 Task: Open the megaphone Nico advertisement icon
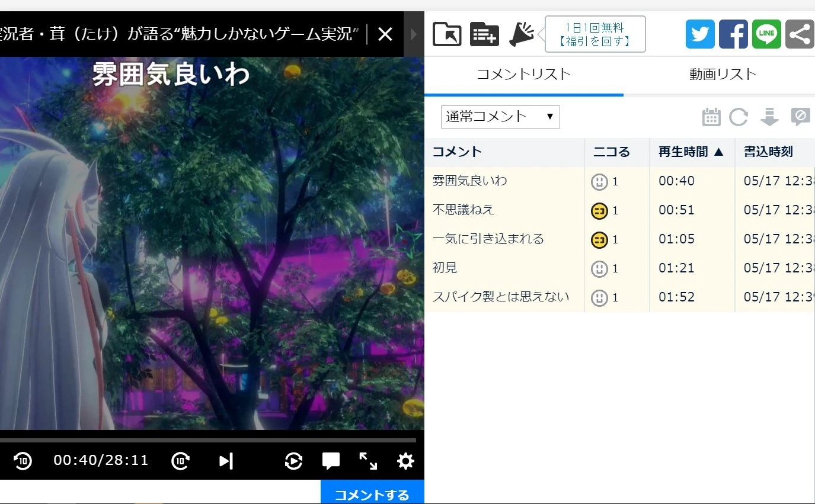(522, 34)
